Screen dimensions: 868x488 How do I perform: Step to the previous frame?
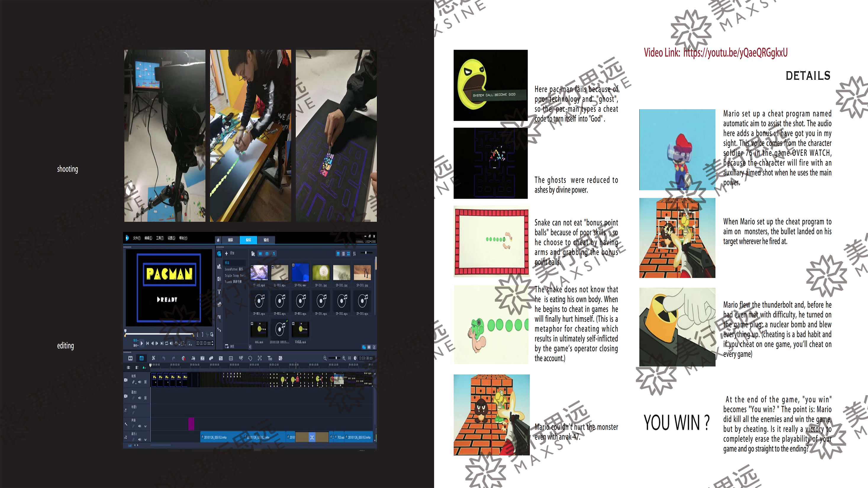click(153, 343)
